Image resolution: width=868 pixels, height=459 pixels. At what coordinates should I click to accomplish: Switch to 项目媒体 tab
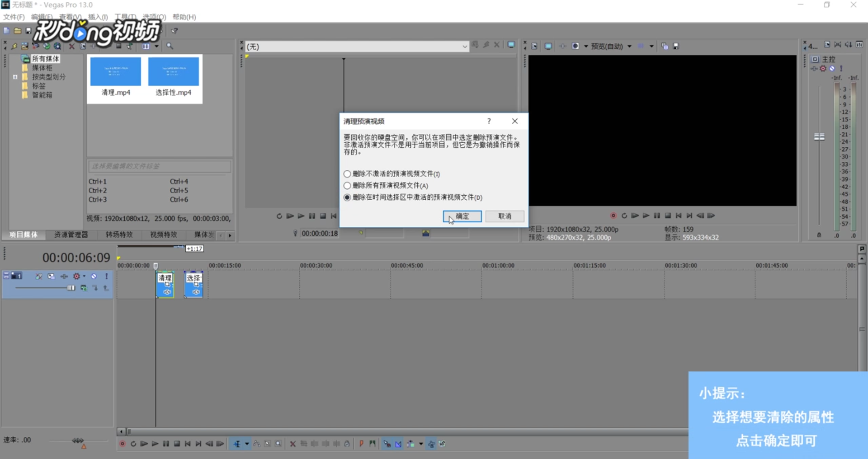tap(24, 235)
